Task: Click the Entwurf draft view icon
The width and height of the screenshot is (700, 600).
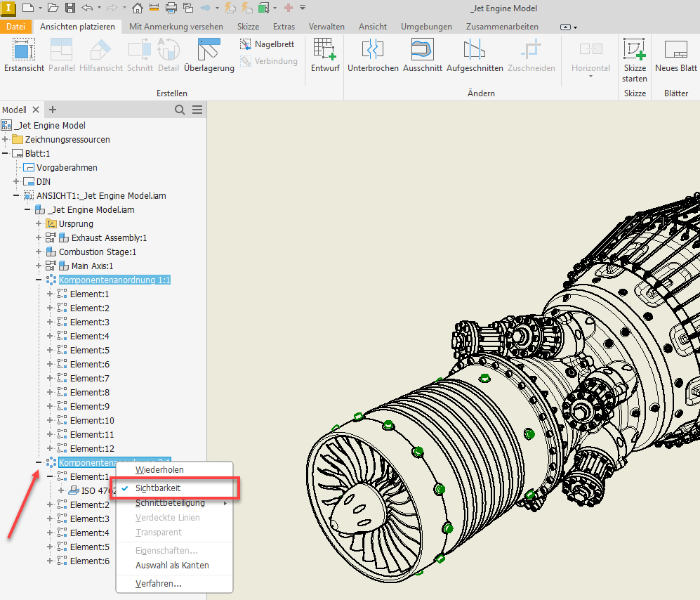Action: tap(324, 55)
